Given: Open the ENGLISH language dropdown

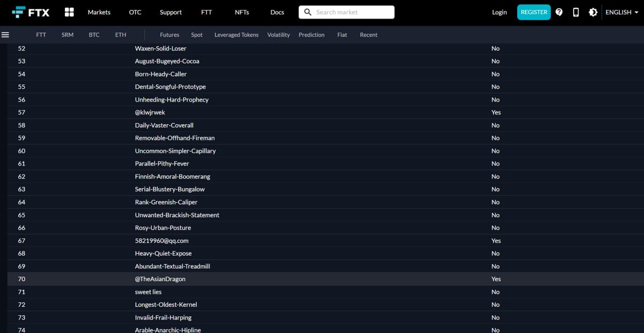Looking at the screenshot, I should [x=622, y=12].
